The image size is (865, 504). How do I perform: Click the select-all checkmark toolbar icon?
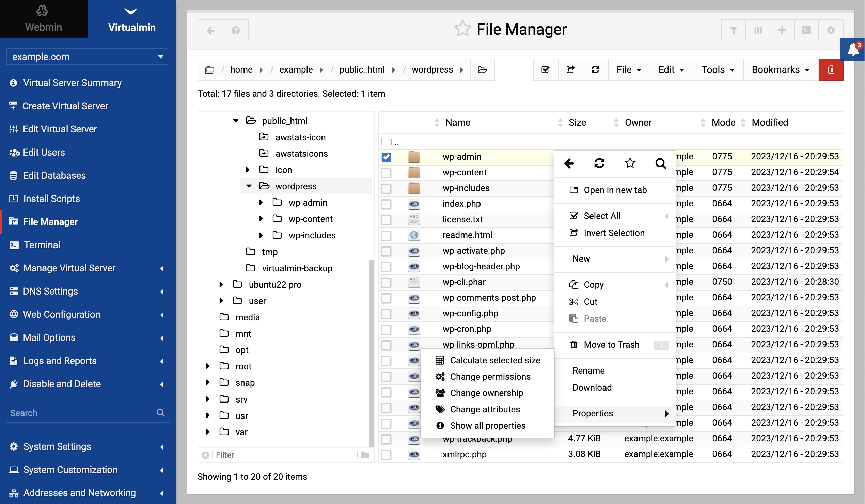click(x=546, y=70)
